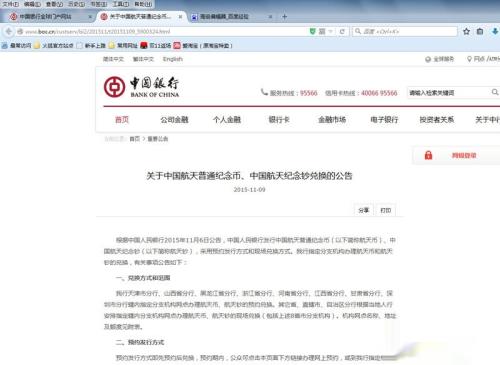The width and height of the screenshot is (500, 365).
Task: Open a new tab with plus button
Action: tap(284, 16)
